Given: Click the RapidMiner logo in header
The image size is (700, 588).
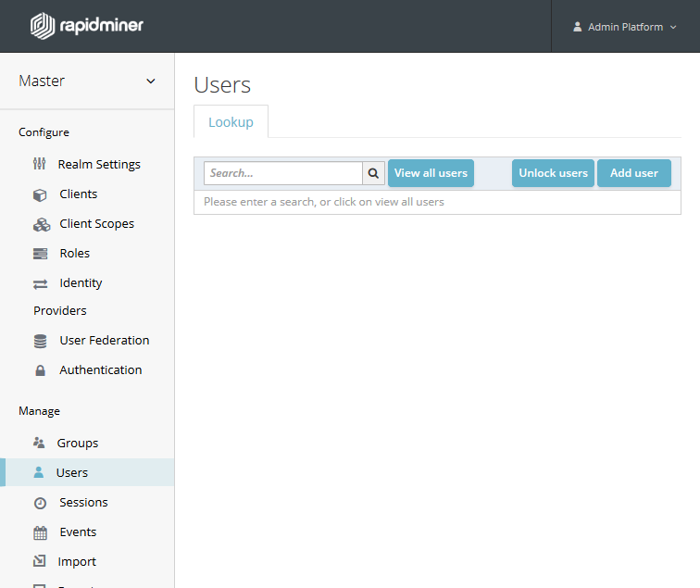Looking at the screenshot, I should pyautogui.click(x=87, y=26).
